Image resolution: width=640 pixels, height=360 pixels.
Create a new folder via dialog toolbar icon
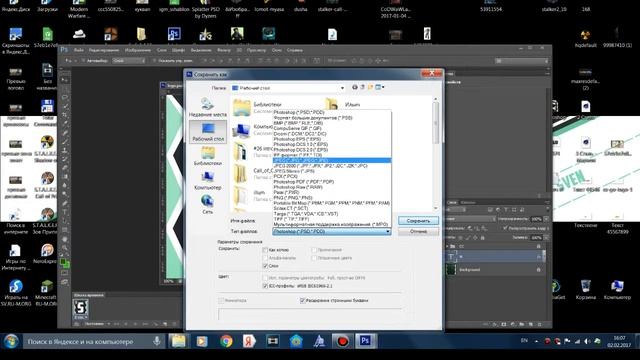tap(370, 87)
